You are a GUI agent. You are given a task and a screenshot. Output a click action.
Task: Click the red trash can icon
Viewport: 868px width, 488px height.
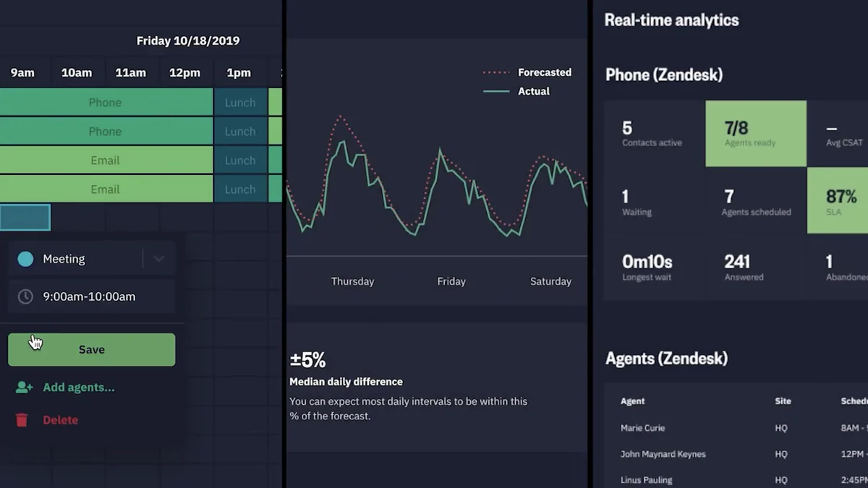pos(22,420)
